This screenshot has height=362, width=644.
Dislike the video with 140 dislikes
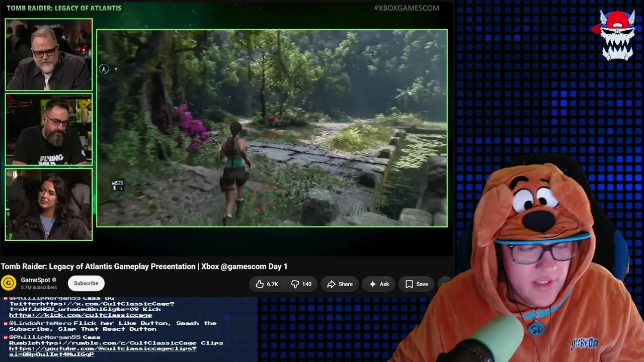pyautogui.click(x=301, y=284)
